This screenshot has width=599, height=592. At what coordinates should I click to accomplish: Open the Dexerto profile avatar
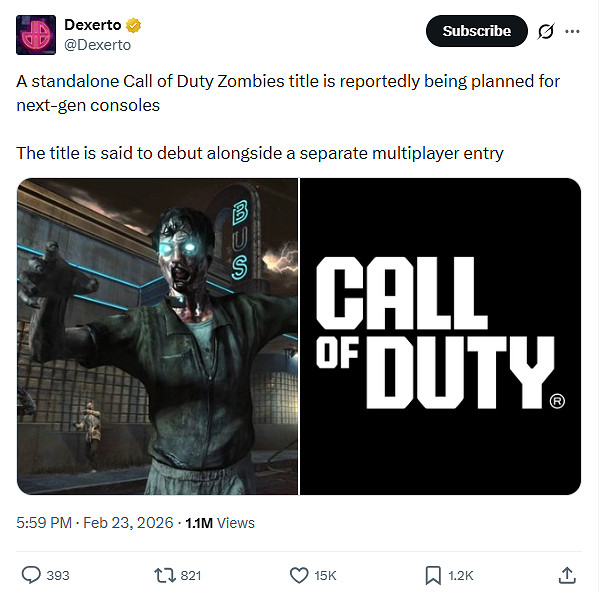point(36,35)
